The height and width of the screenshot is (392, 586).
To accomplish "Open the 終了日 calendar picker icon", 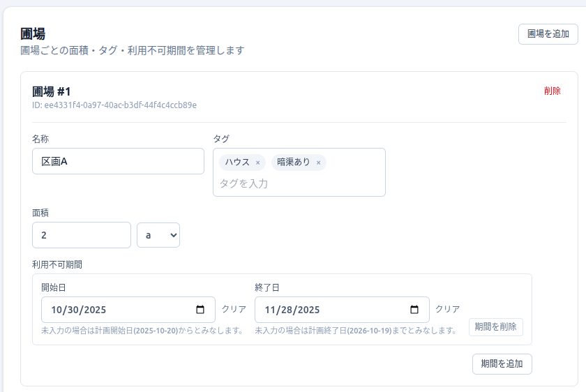I will pyautogui.click(x=414, y=310).
